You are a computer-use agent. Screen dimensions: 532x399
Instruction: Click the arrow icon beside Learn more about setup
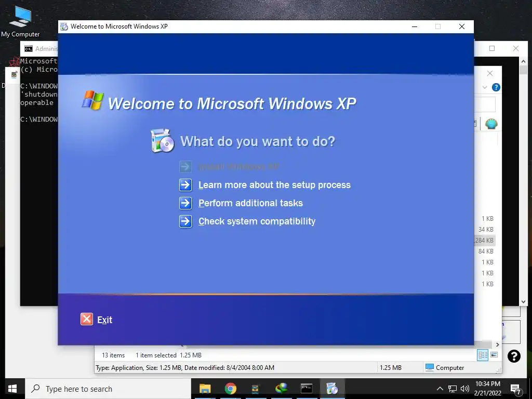tap(185, 185)
